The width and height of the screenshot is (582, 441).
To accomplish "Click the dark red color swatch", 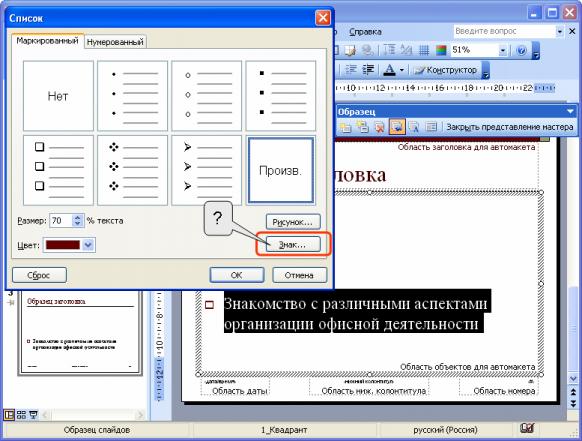I will 63,245.
